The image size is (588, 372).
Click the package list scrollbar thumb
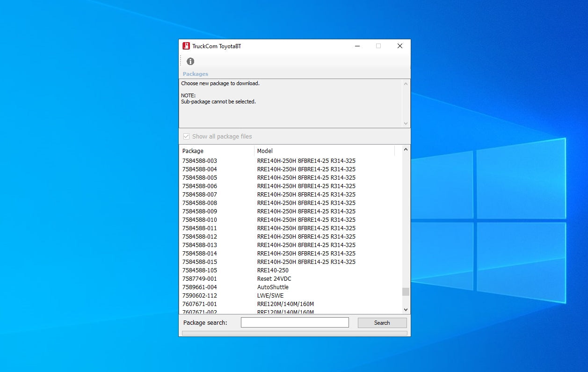pyautogui.click(x=406, y=292)
